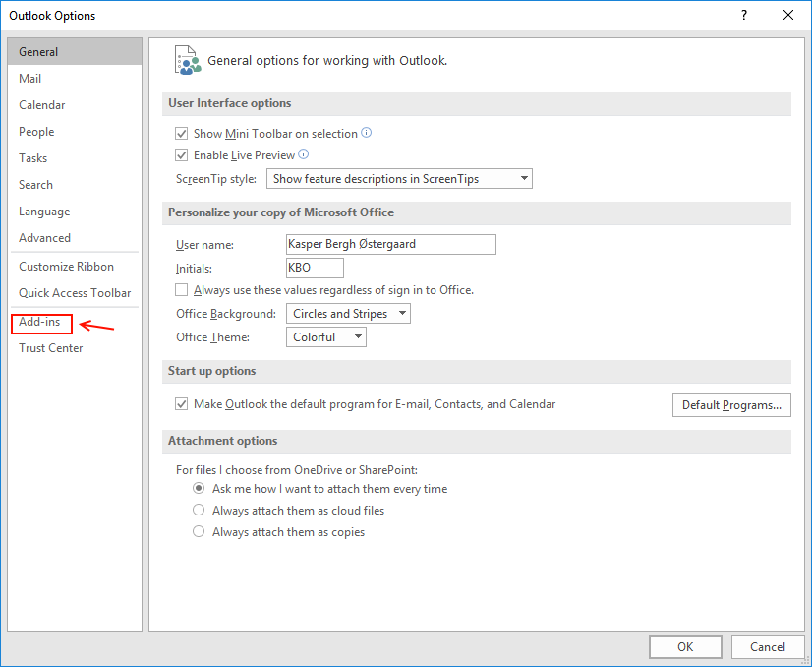Go to Customize Ribbon settings
The height and width of the screenshot is (667, 812).
pos(75,267)
